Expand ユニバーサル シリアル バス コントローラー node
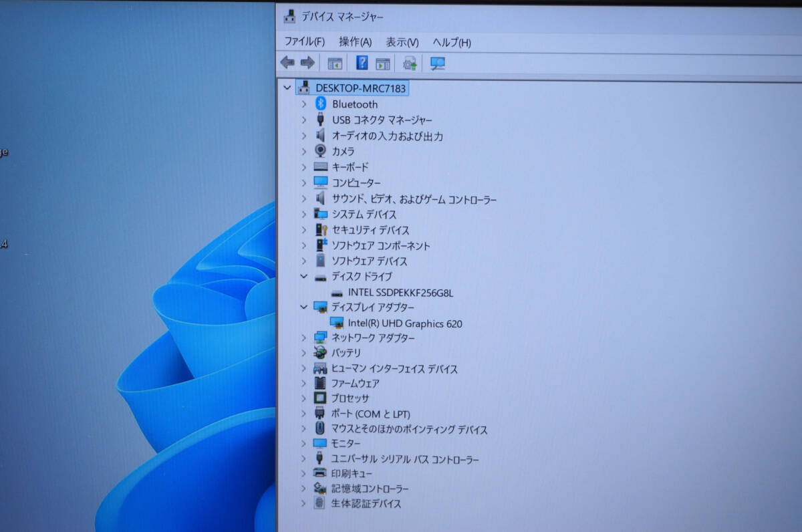This screenshot has width=802, height=532. click(x=303, y=459)
